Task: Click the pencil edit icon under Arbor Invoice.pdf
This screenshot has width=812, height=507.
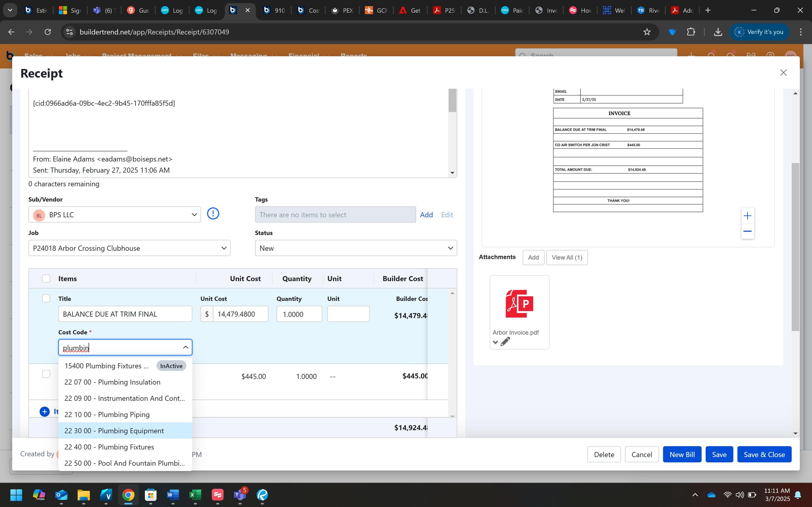Action: tap(505, 342)
